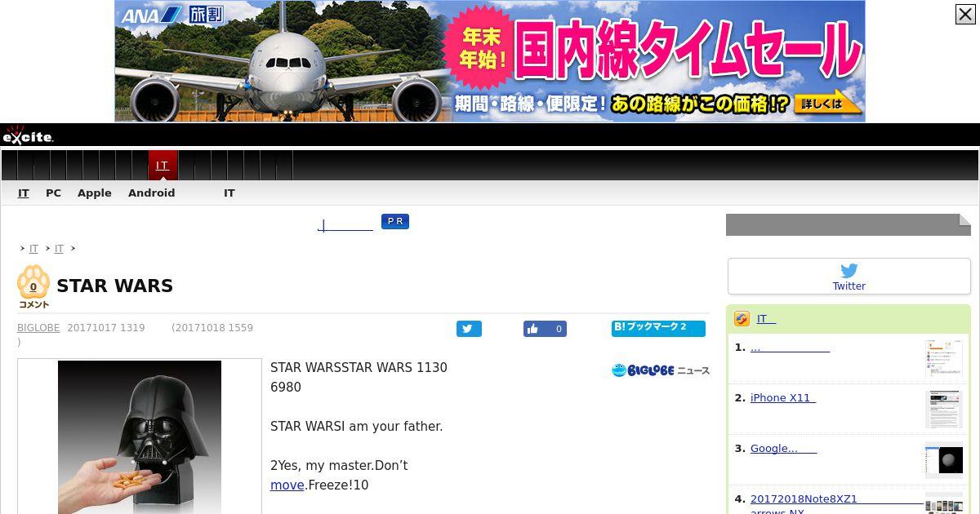Viewport: 980px width, 514px height.
Task: Open the ANA domestic flight sale banner
Action: click(490, 61)
